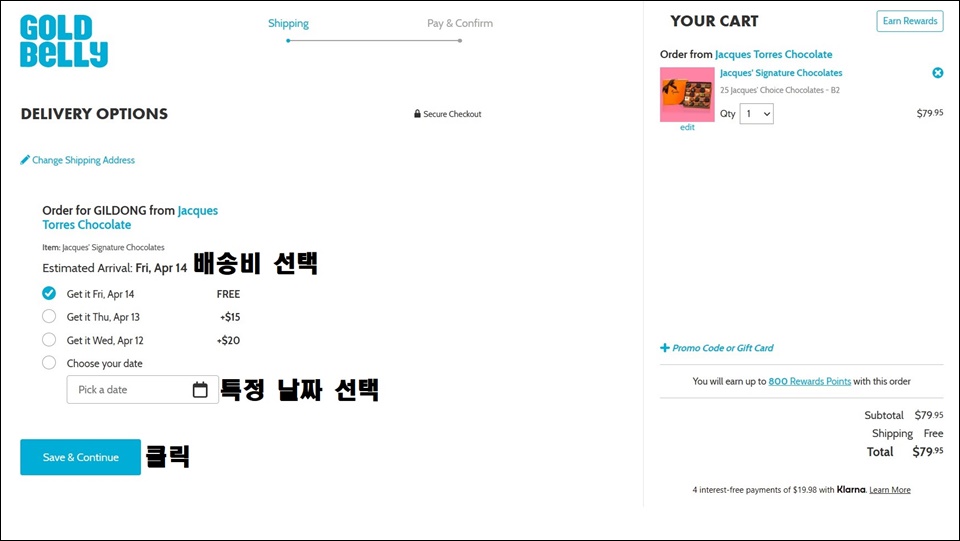Screen dimensions: 960x541
Task: Click the Secure Checkout lock icon
Action: click(x=417, y=114)
